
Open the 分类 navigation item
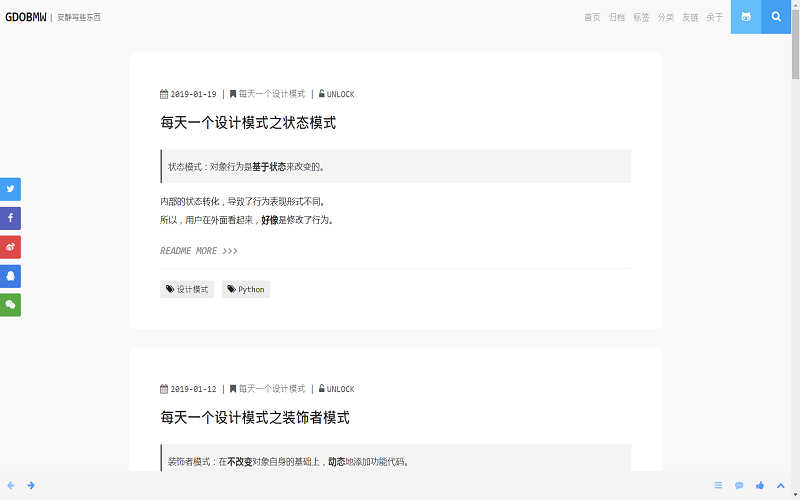[x=665, y=17]
